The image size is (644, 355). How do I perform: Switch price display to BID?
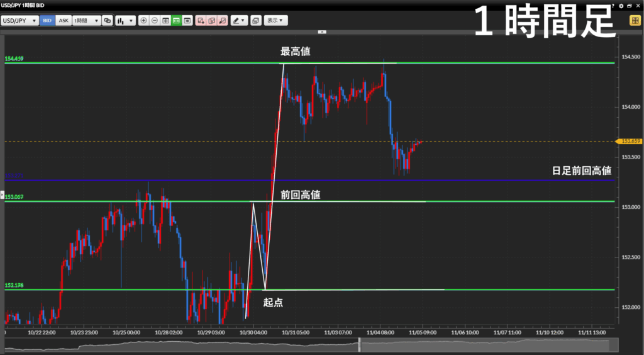[x=47, y=20]
